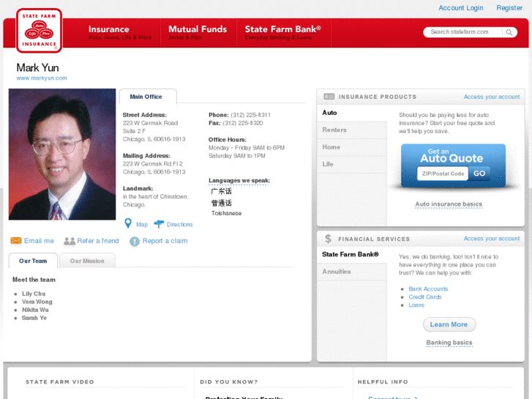Click the Search statefarm.com field
The width and height of the screenshot is (532, 399).
462,32
